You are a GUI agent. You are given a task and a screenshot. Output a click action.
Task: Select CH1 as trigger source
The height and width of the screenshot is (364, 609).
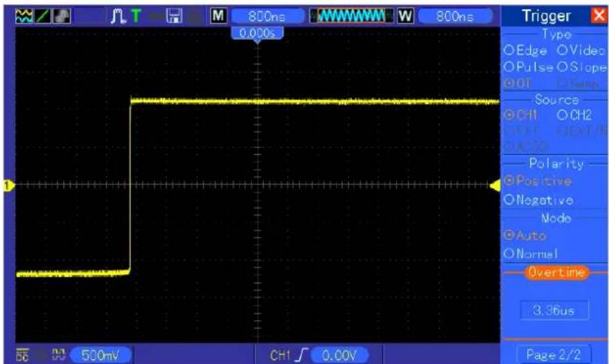coord(520,115)
